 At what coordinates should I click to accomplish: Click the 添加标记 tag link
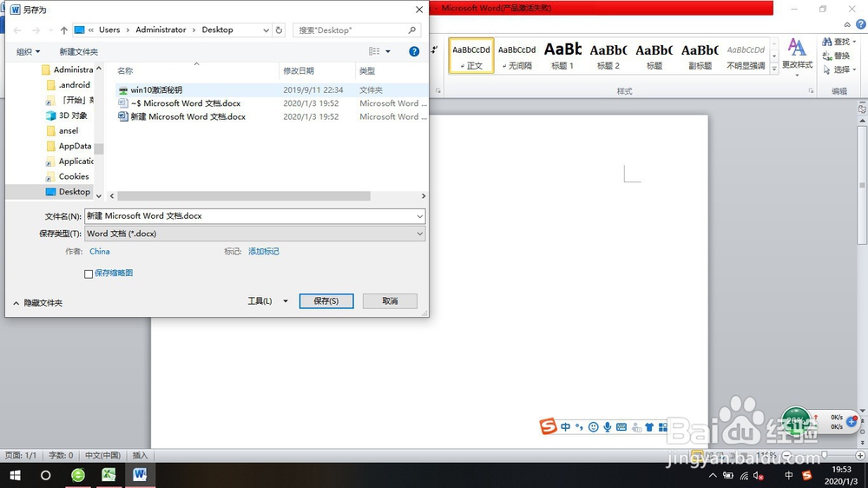pos(264,252)
